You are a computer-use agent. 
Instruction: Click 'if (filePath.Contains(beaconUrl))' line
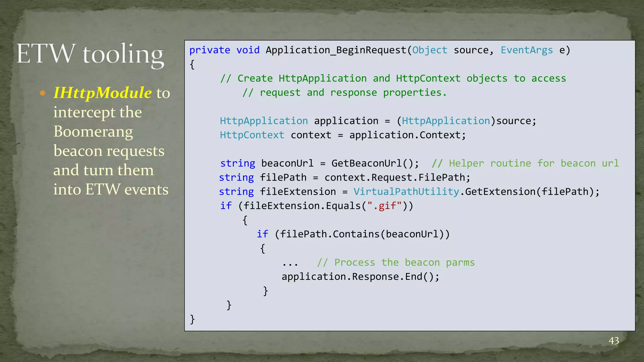[x=353, y=234]
